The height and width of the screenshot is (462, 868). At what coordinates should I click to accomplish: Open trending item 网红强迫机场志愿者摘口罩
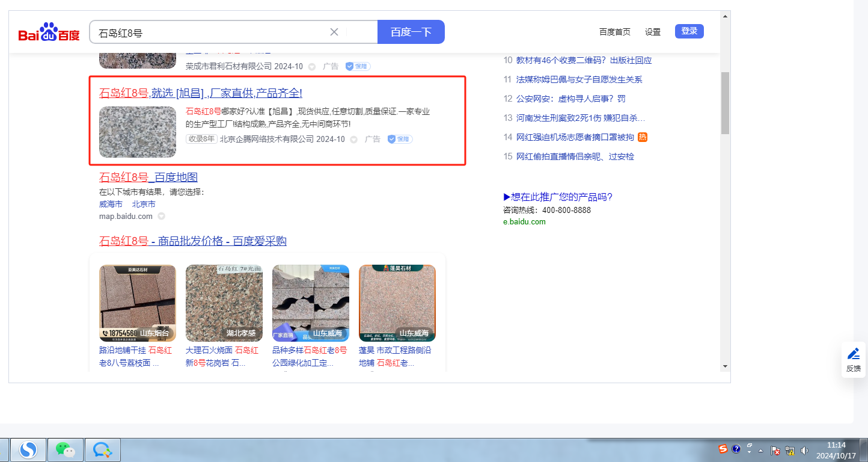[575, 137]
